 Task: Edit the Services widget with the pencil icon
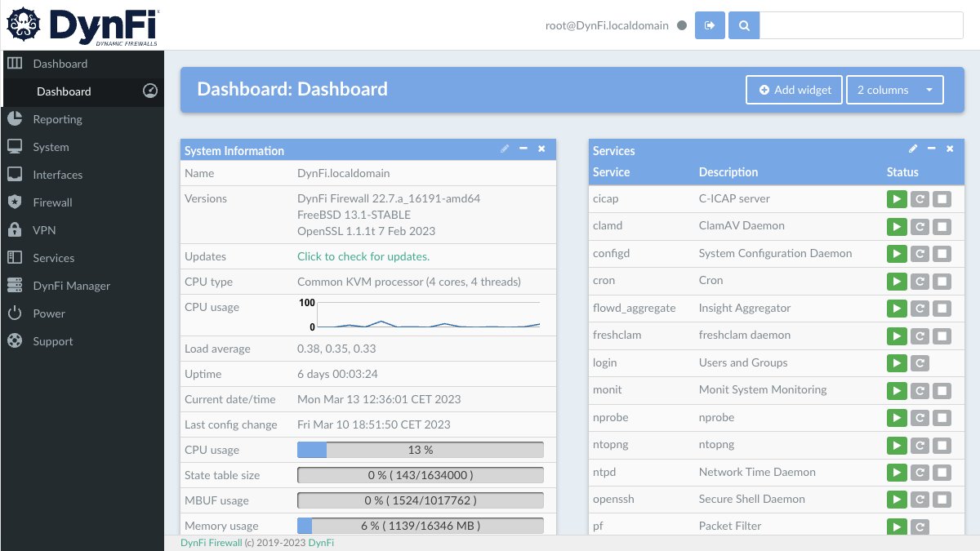912,149
